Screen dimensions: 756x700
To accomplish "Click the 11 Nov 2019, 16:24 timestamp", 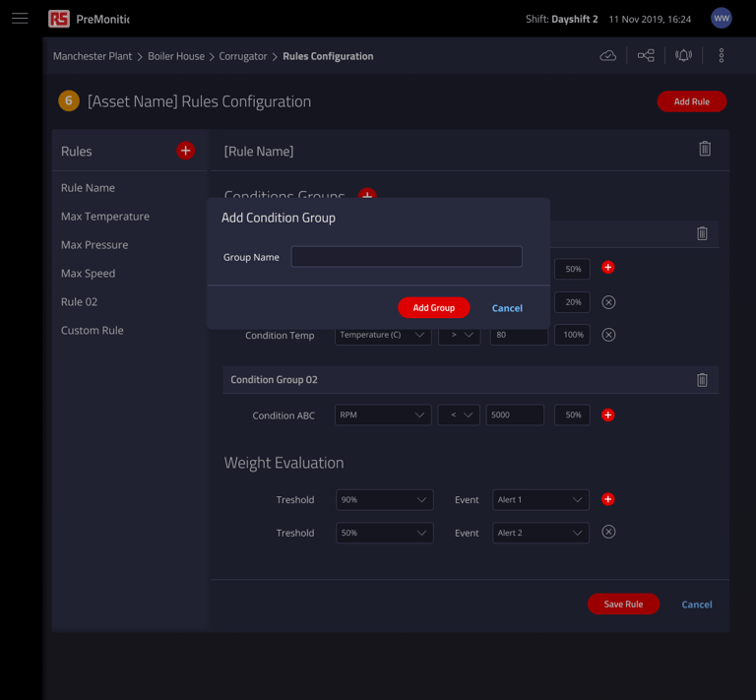I will click(650, 20).
